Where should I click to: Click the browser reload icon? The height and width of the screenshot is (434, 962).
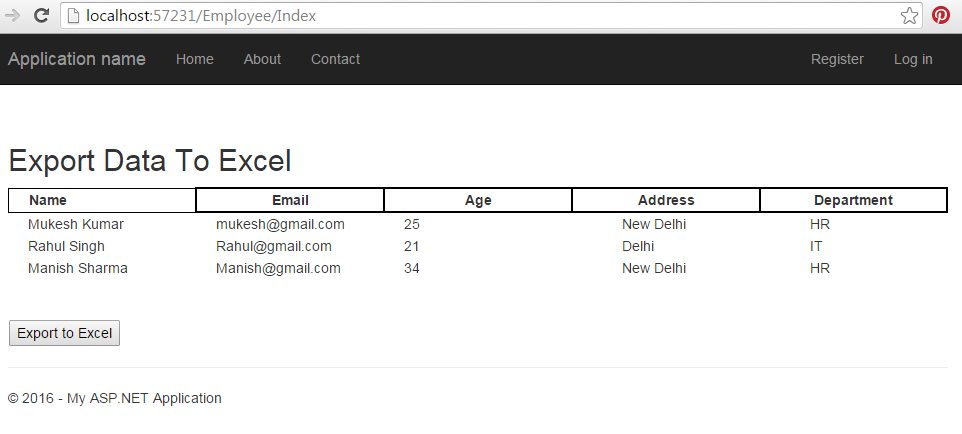coord(41,15)
